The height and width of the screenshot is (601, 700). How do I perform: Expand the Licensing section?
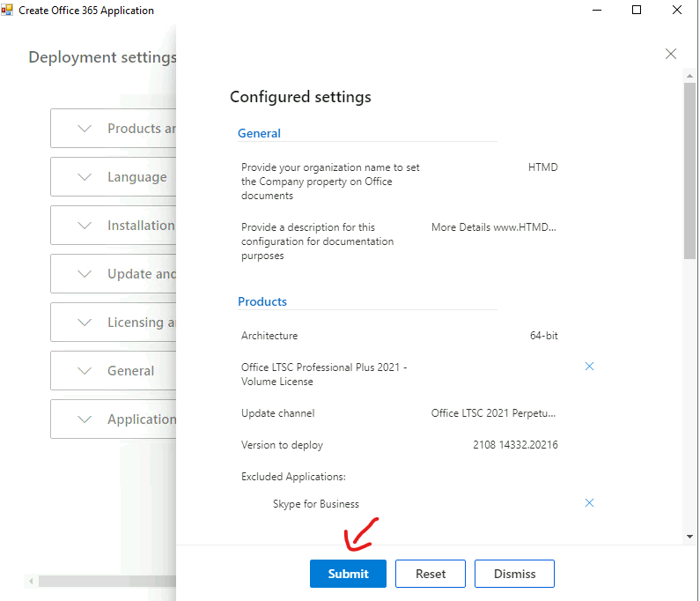pos(114,323)
